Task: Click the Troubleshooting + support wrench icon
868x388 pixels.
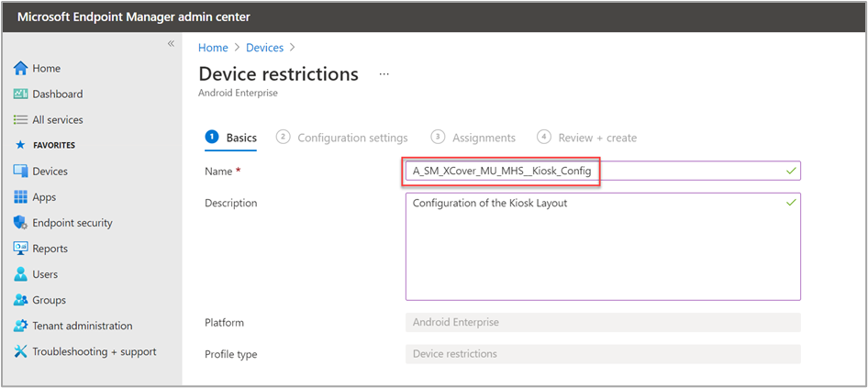Action: (x=21, y=351)
